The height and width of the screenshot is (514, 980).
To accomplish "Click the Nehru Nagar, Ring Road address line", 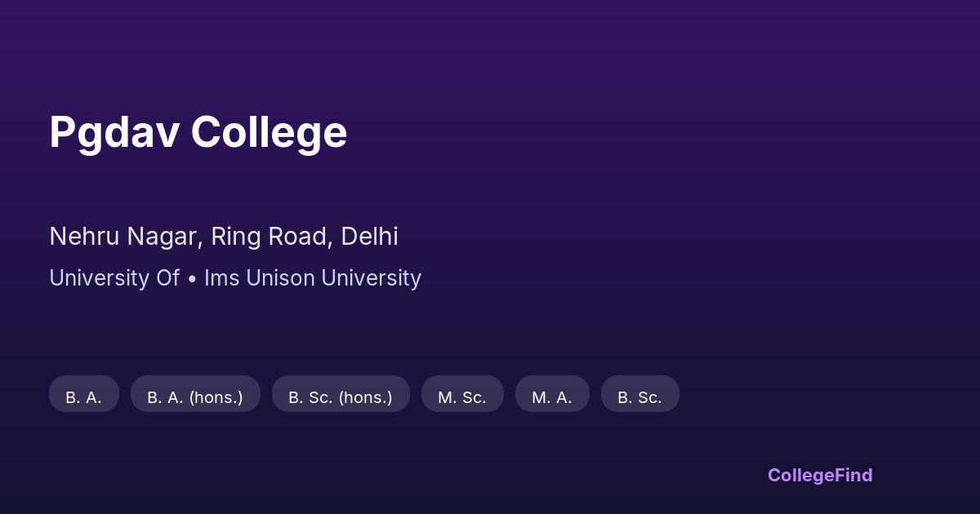I will click(x=224, y=237).
